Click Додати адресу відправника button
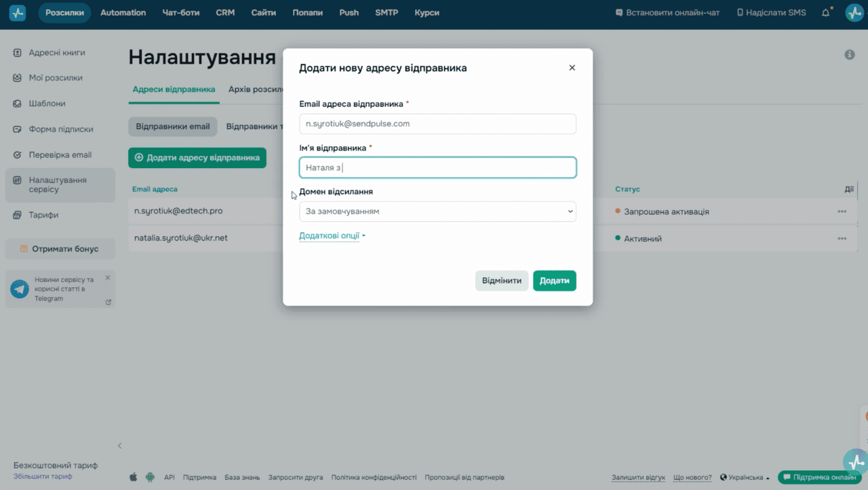Viewport: 868px width, 490px height. point(197,157)
